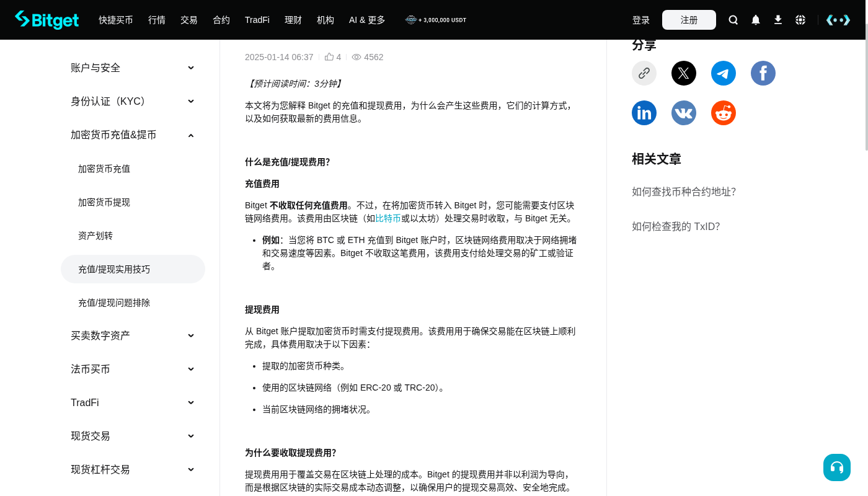The image size is (868, 496).
Task: Like the article with thumbs-up icon
Action: pyautogui.click(x=329, y=57)
